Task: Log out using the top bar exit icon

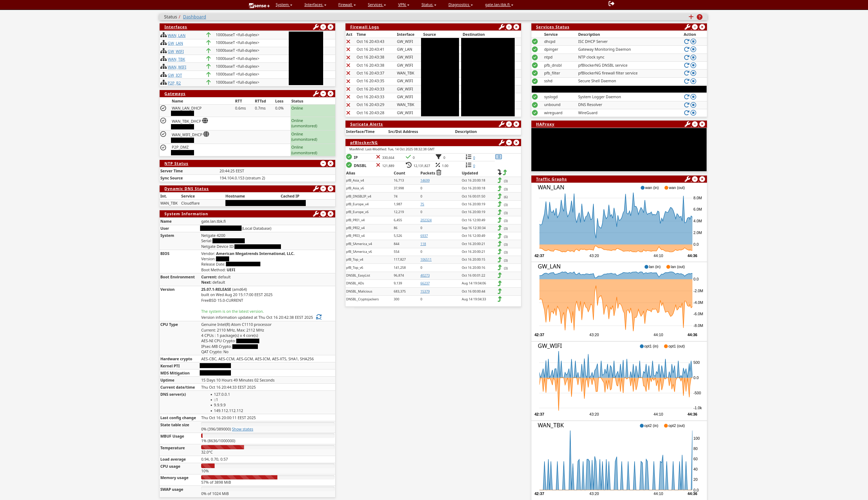Action: [611, 4]
